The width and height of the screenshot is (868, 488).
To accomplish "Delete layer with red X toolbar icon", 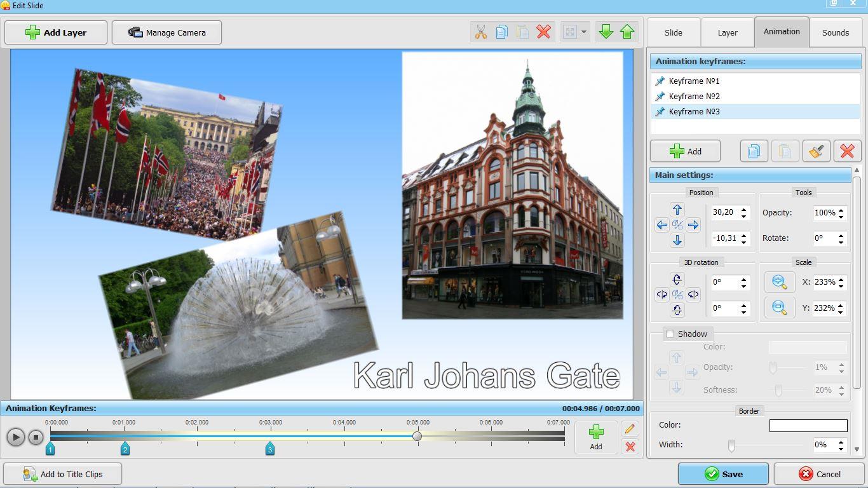I will click(543, 32).
